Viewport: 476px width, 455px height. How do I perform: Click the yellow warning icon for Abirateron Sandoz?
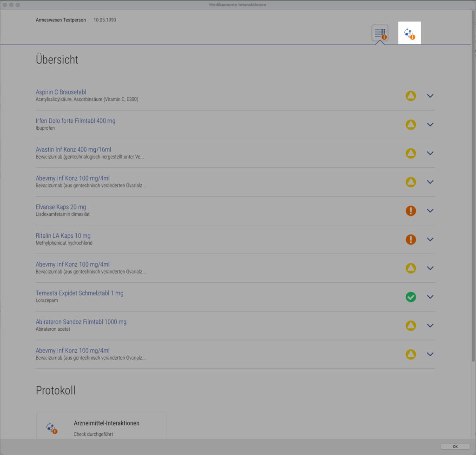tap(411, 325)
